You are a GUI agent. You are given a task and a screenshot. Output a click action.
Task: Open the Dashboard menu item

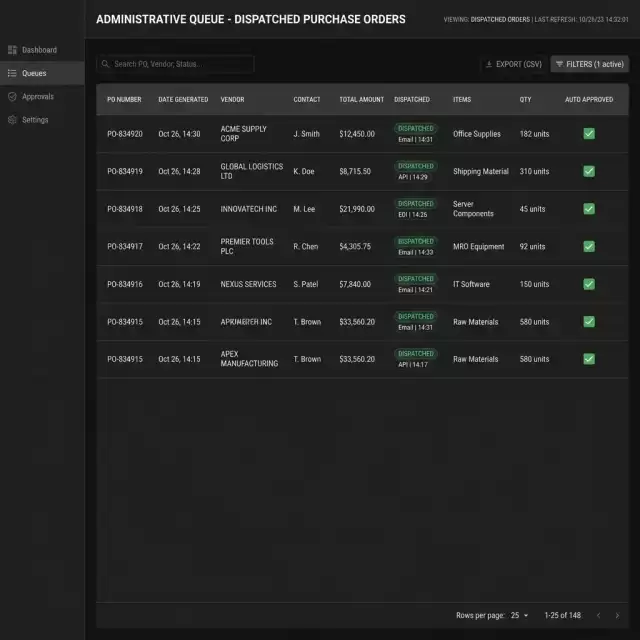[42, 50]
